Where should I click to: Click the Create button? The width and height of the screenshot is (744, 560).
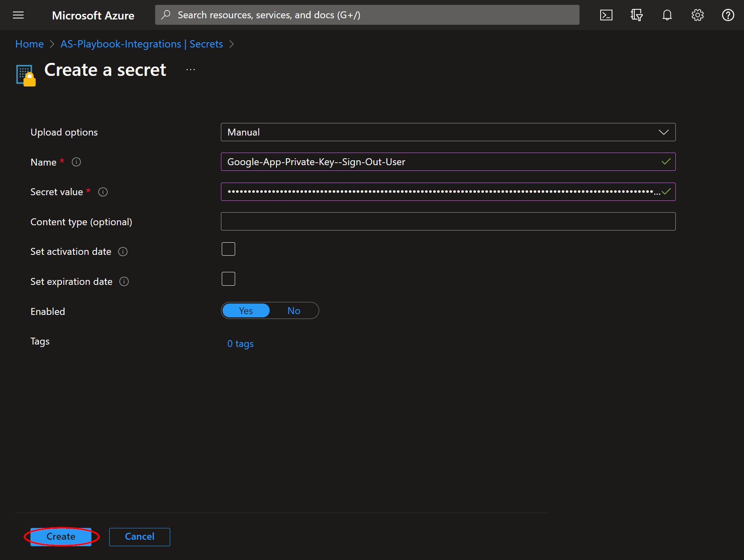pyautogui.click(x=61, y=536)
